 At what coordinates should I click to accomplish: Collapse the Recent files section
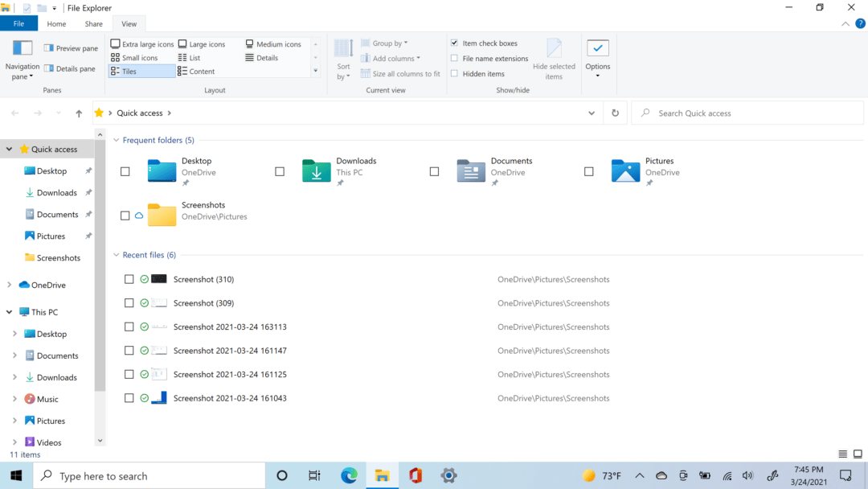(116, 254)
